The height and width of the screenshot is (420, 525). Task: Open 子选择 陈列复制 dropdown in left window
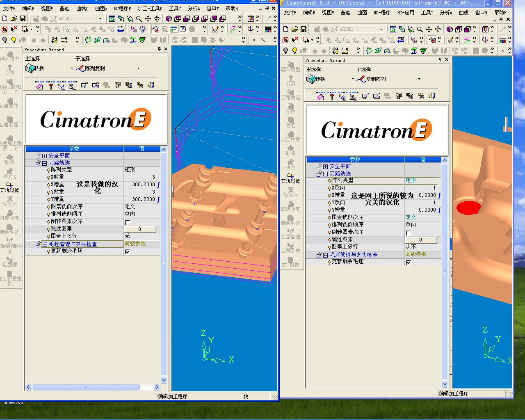[138, 68]
